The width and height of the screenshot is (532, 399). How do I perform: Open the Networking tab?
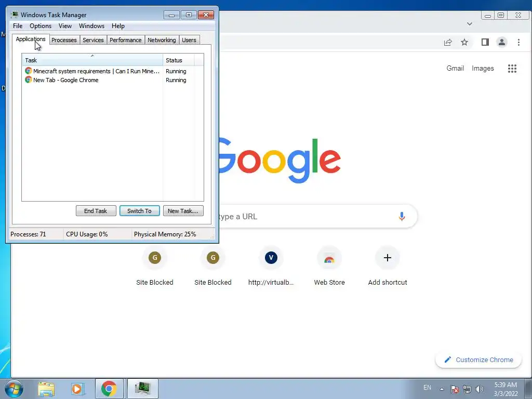[162, 40]
